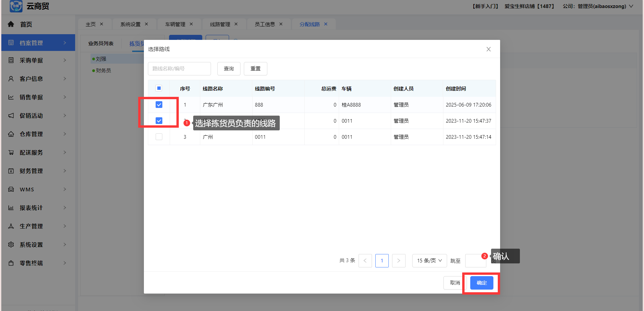Image resolution: width=644 pixels, height=311 pixels.
Task: Click the 配送服务 cart icon
Action: tap(11, 152)
